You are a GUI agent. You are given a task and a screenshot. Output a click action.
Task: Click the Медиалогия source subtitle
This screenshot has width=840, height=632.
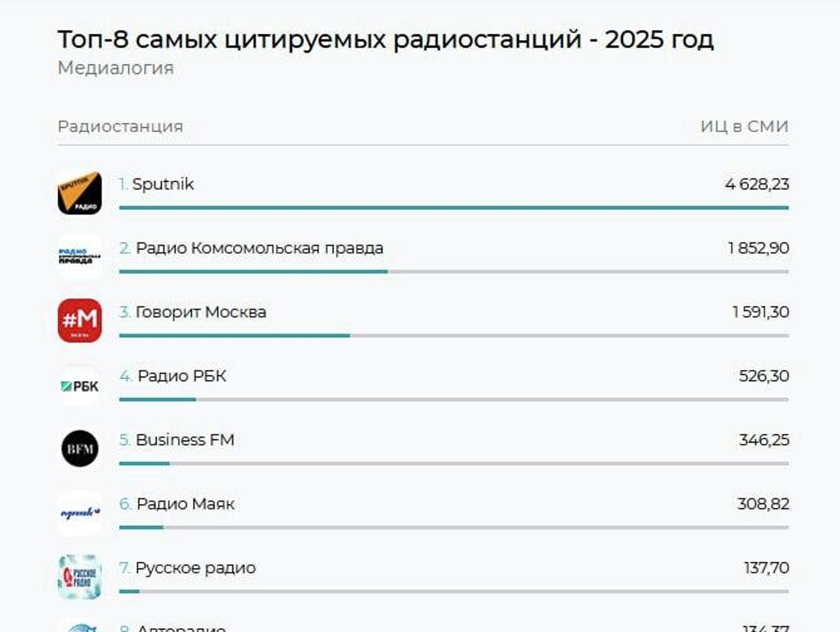(x=115, y=68)
